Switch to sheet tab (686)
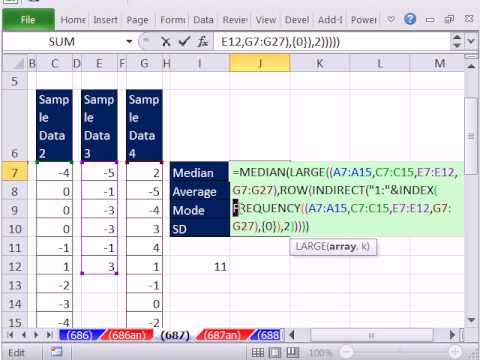Image resolution: width=480 pixels, height=360 pixels. click(79, 335)
